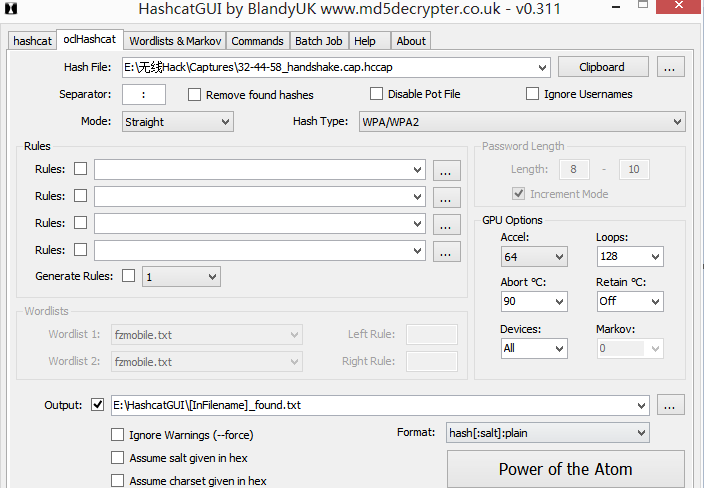Screen dimensions: 704x488
Task: Change the Abort °C dropdown value 90
Action: pos(534,302)
